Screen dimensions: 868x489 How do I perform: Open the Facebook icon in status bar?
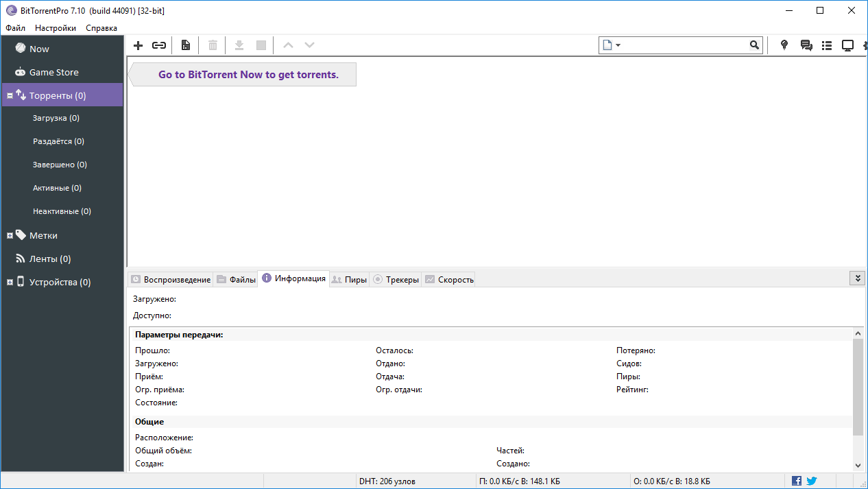(797, 481)
